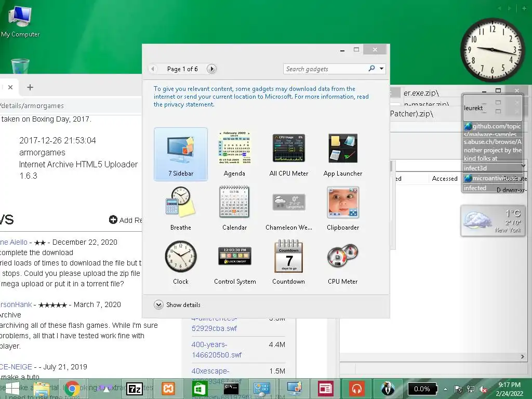
Task: Open Command Prompt from taskbar
Action: point(231,389)
